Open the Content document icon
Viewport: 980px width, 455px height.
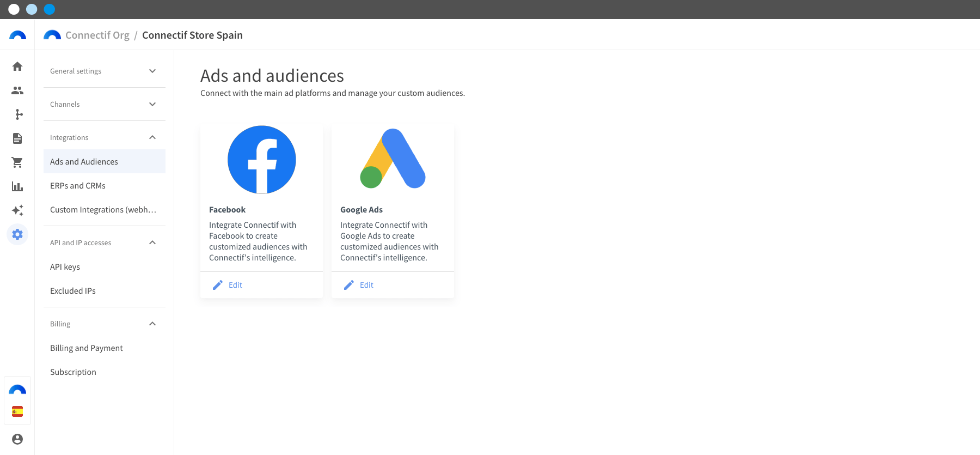17,138
